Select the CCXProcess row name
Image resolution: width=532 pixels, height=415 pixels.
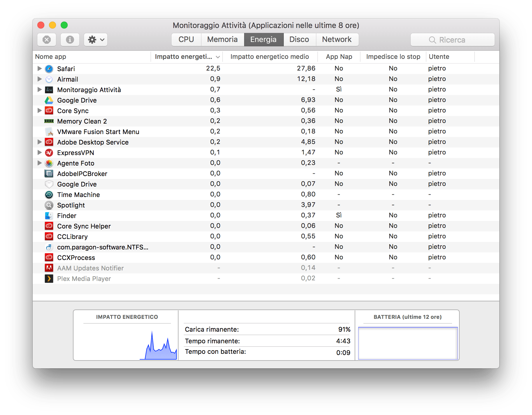click(x=76, y=258)
